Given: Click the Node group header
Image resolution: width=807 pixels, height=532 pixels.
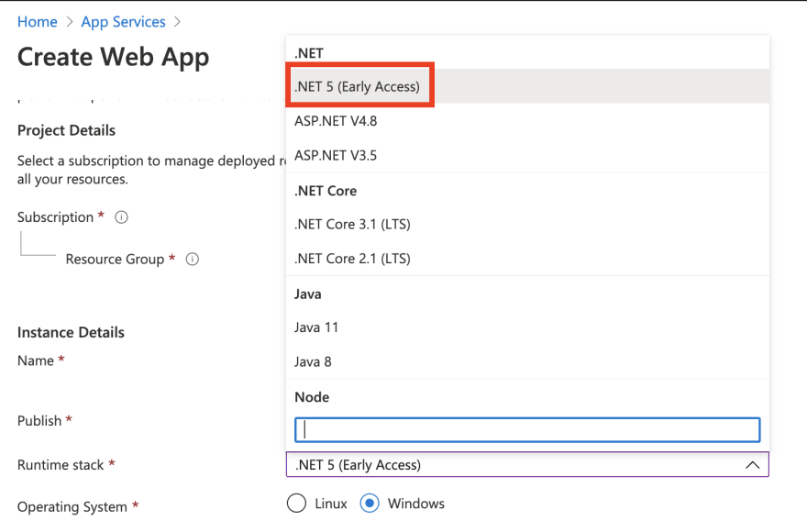Looking at the screenshot, I should (312, 397).
